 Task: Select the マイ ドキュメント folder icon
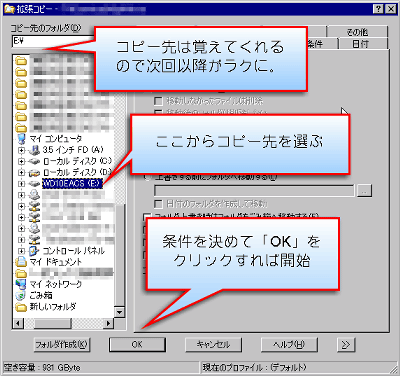point(21,262)
